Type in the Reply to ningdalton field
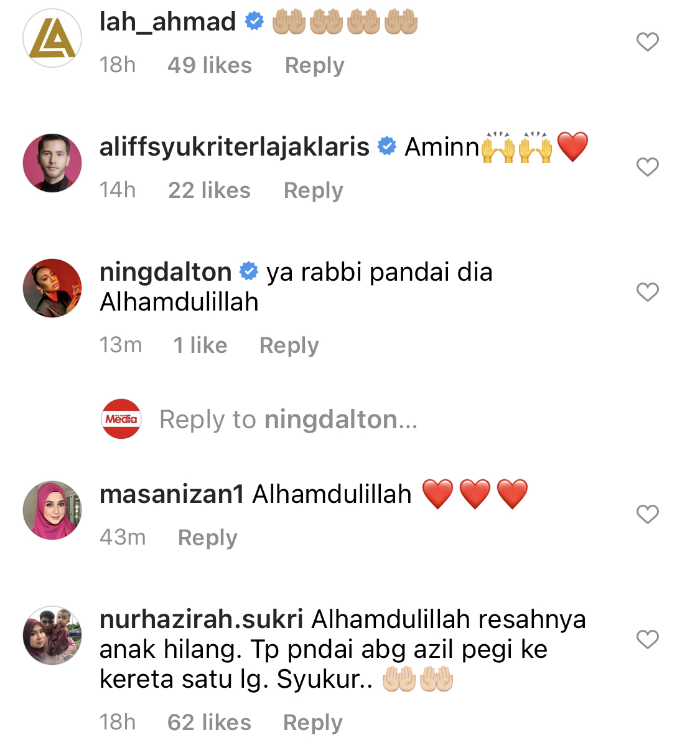The height and width of the screenshot is (750, 700). pos(288,420)
